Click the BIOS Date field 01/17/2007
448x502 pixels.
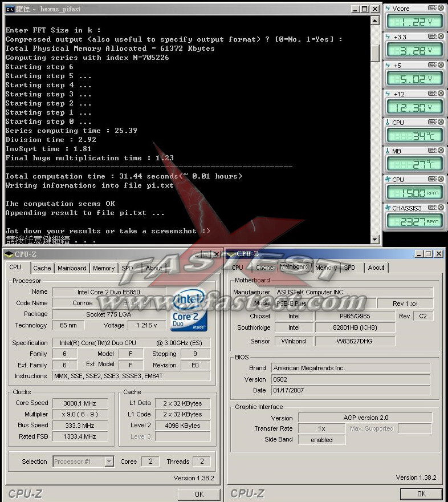pyautogui.click(x=351, y=390)
